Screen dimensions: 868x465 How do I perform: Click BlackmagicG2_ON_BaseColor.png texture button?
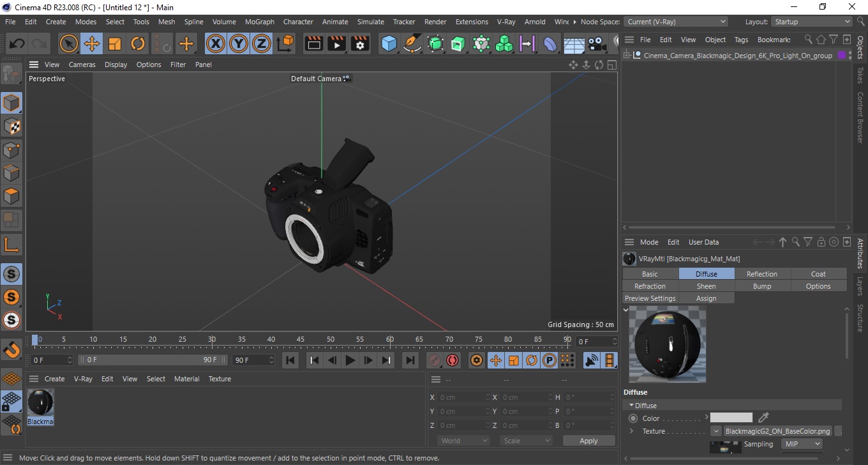tap(778, 431)
